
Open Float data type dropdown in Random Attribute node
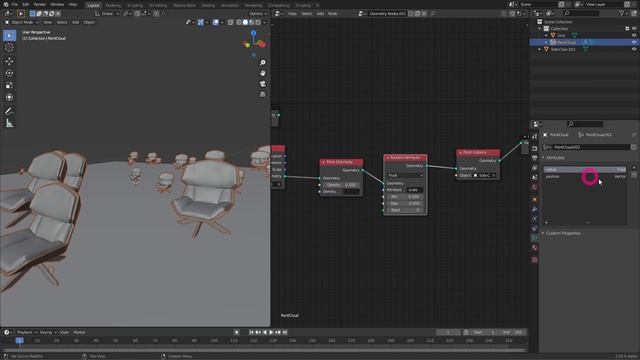coord(405,176)
